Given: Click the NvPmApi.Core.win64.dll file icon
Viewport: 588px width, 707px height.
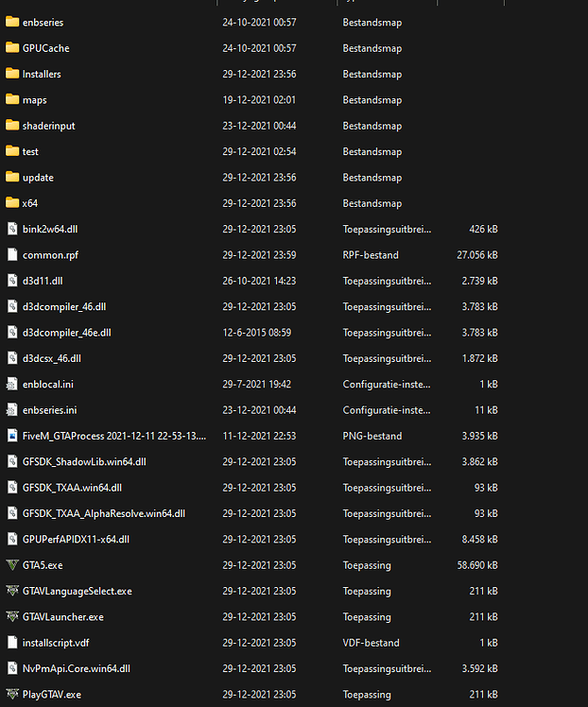Looking at the screenshot, I should click(x=12, y=668).
